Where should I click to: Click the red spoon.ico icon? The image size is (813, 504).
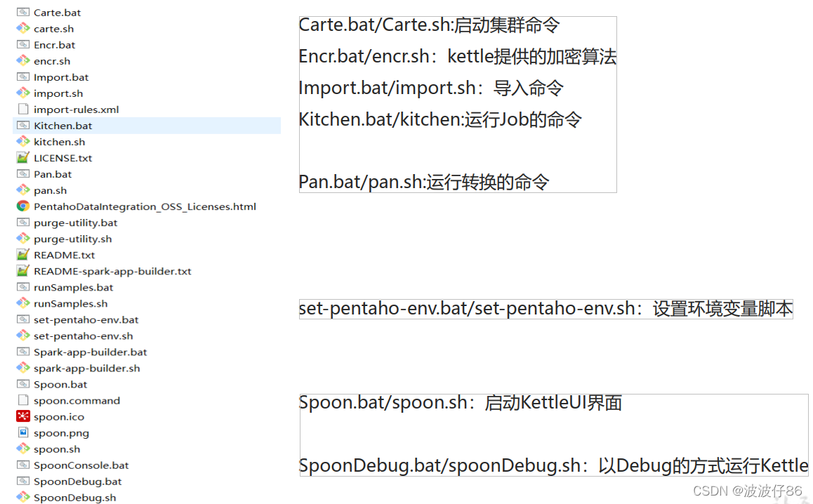[x=22, y=416]
